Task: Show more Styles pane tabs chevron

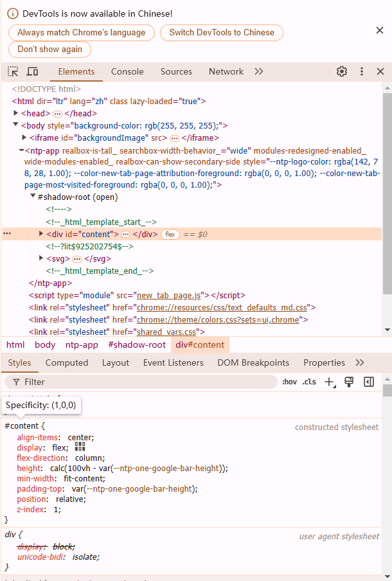Action: pos(359,362)
